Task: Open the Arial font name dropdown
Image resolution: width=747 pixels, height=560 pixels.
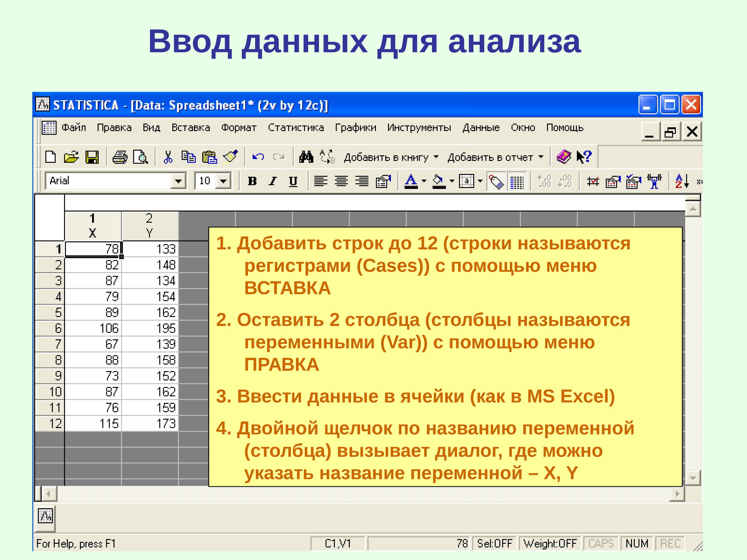Action: pos(178,181)
